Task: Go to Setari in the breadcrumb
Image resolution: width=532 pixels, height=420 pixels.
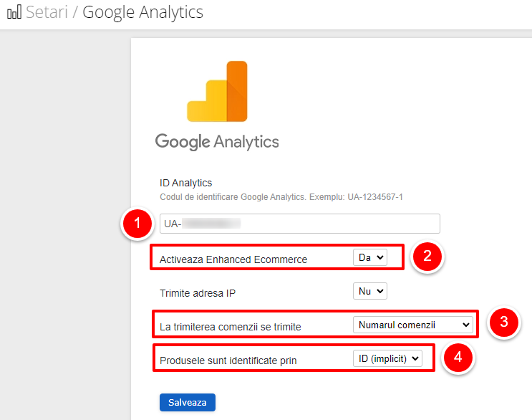Action: tap(47, 12)
